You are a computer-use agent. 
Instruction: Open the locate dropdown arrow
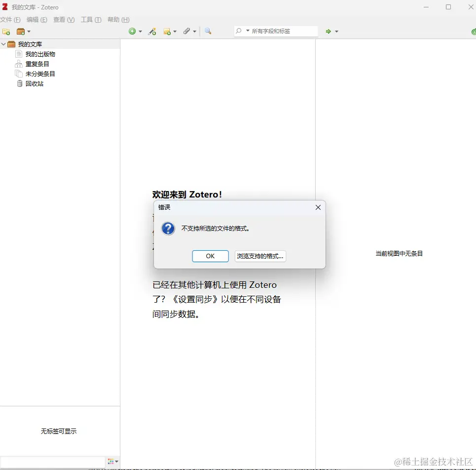tap(336, 31)
